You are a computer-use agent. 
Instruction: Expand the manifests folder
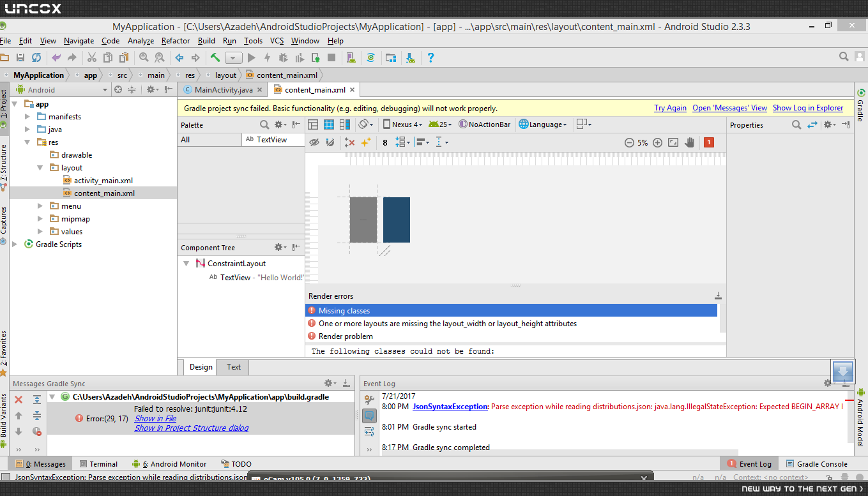(x=27, y=117)
